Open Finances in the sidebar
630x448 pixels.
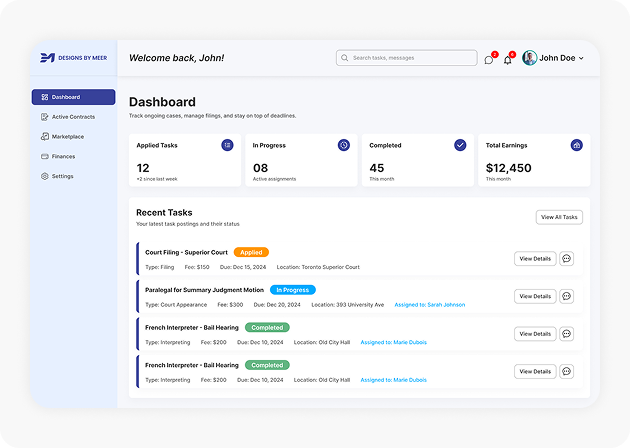[x=74, y=156]
